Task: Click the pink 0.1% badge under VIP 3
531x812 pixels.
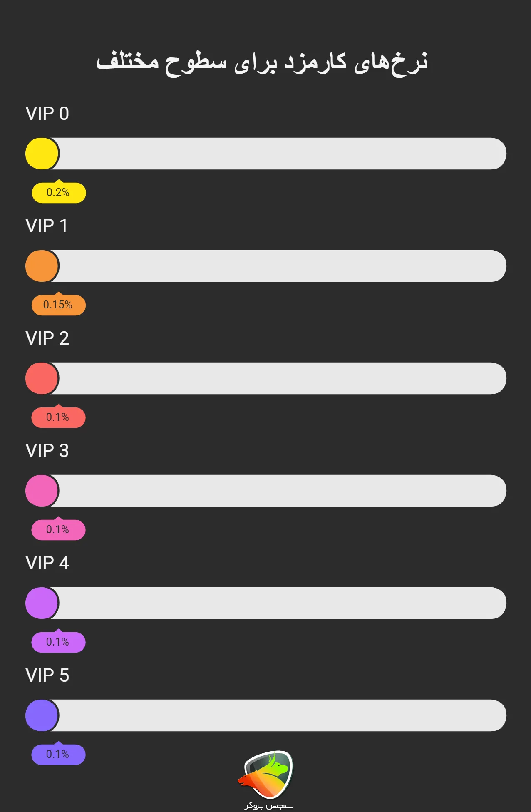Action: click(58, 530)
